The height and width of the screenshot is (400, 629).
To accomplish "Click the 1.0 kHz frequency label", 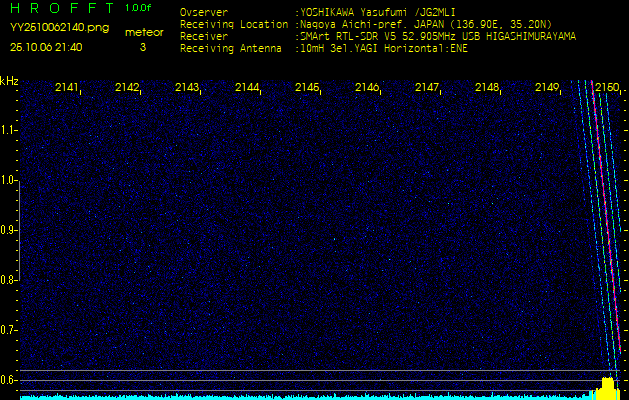I will pyautogui.click(x=9, y=180).
